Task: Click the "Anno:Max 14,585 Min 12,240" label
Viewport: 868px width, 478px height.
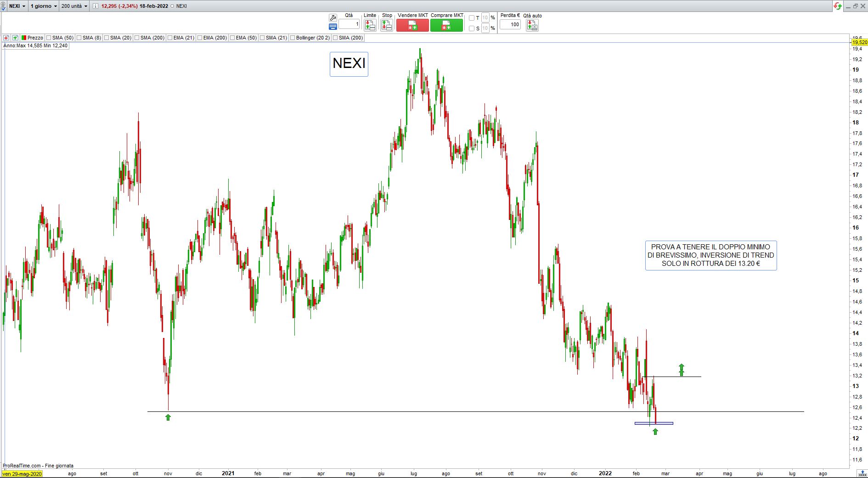Action: pyautogui.click(x=35, y=46)
